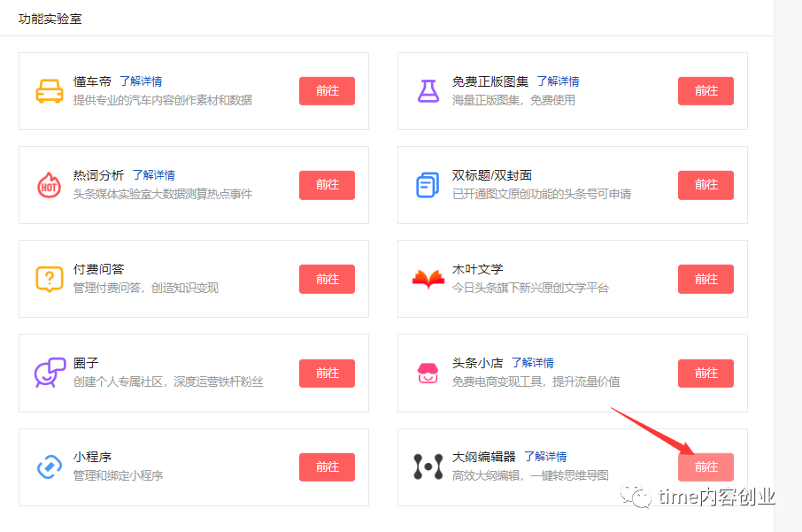Open 了解详情 link beside 懂车帝
Screen dimensions: 802x532
click(x=141, y=81)
